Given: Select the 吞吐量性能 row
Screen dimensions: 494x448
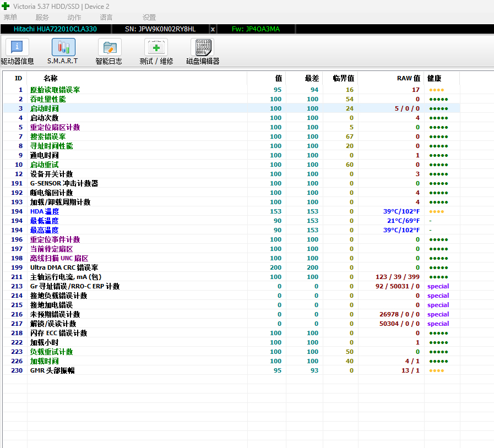Looking at the screenshot, I should tap(231, 99).
